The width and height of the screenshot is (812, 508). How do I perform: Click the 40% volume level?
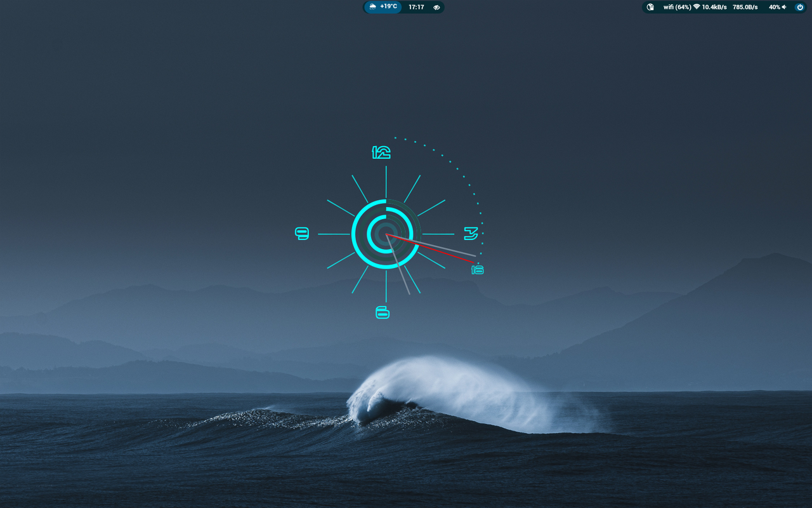[x=775, y=7]
